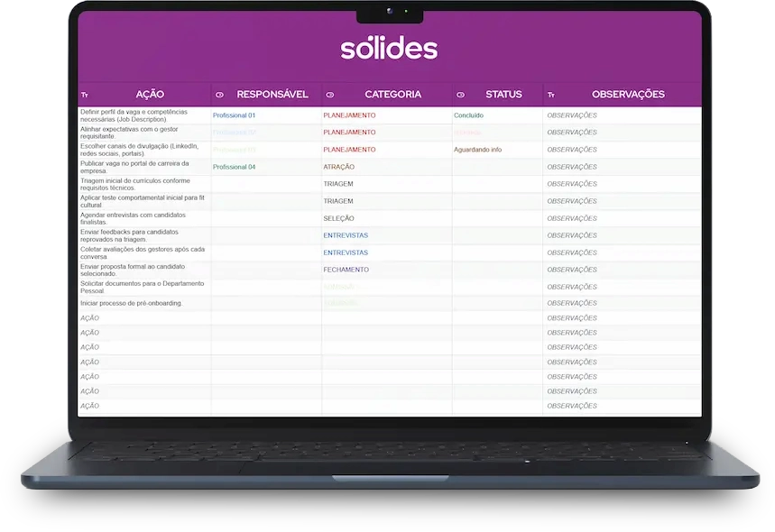Select 'Iniciar processo de pré-onboarding' cell
Screen dimensions: 775x532
[144, 303]
